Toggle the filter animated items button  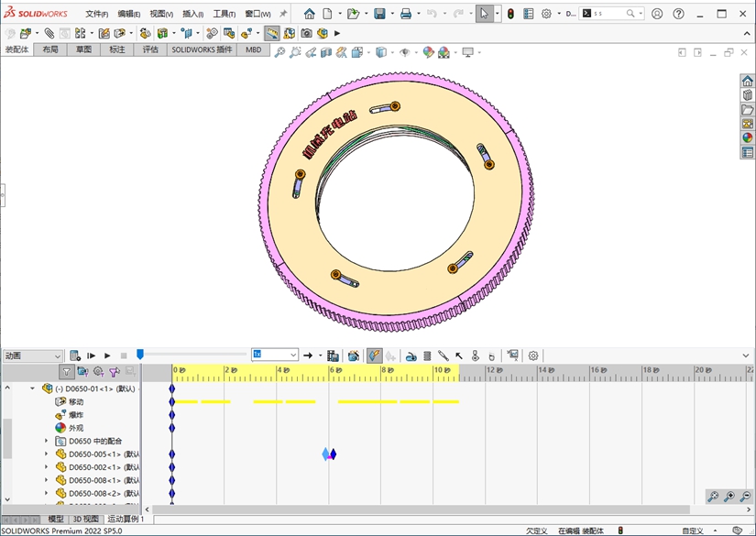tap(82, 372)
